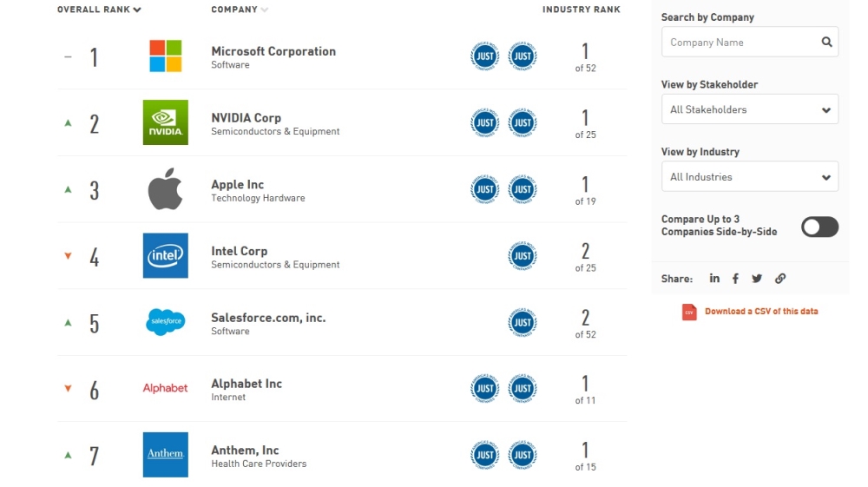Click Intel Corp's JUST badge
Screen dimensions: 868x487
click(x=522, y=255)
